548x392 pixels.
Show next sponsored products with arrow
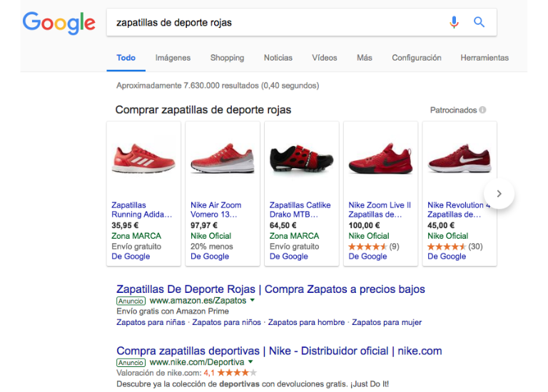point(499,193)
